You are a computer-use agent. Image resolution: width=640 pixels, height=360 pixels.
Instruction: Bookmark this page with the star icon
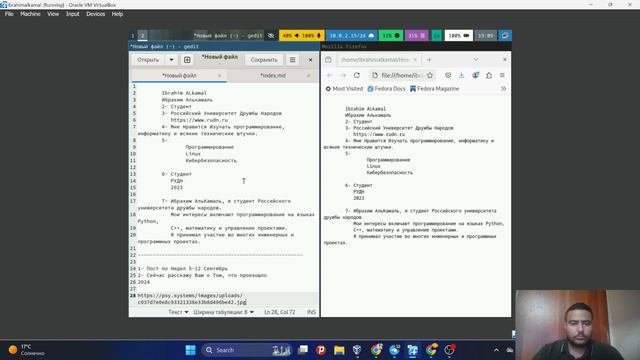(x=430, y=76)
